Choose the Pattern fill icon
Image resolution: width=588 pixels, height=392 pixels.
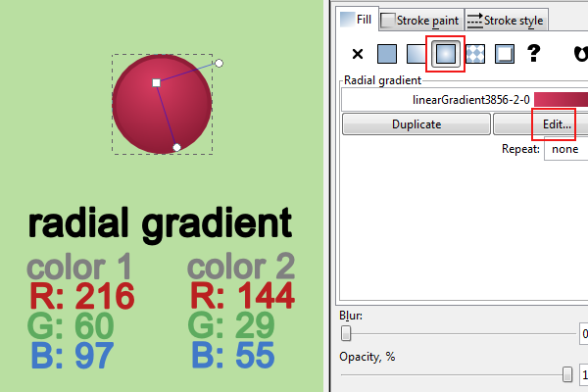click(x=475, y=54)
